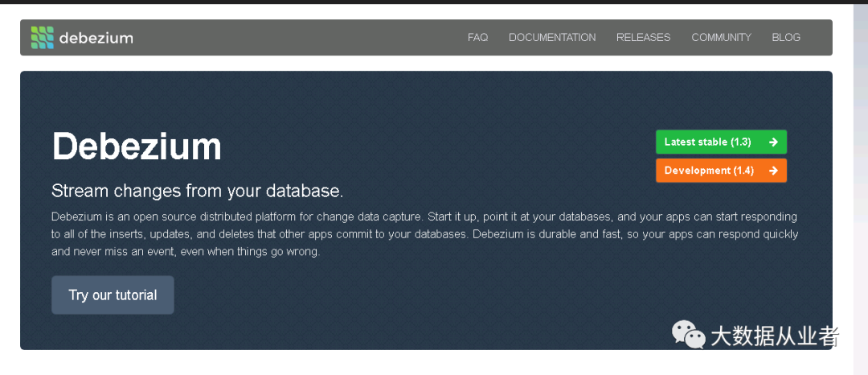The image size is (868, 375).
Task: Click the line starting 'to all of the inserts'
Action: [x=424, y=234]
